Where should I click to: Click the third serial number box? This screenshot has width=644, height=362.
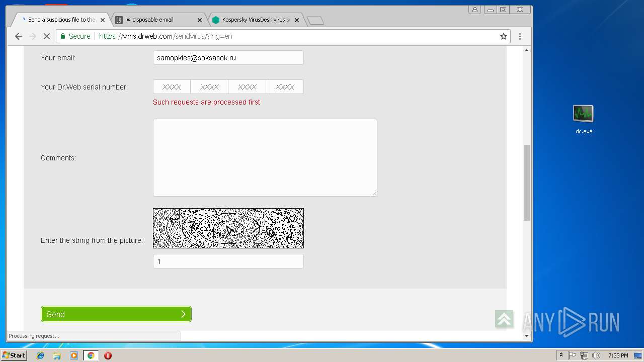247,87
